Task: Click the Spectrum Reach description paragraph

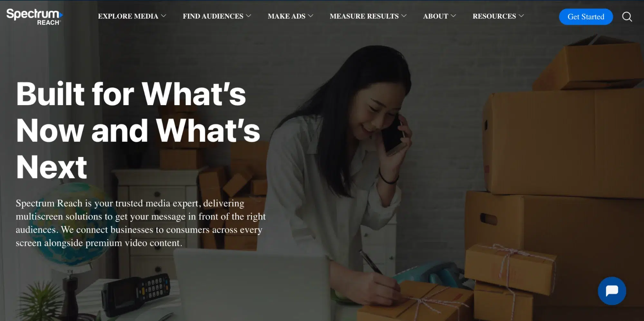Action: (x=141, y=223)
